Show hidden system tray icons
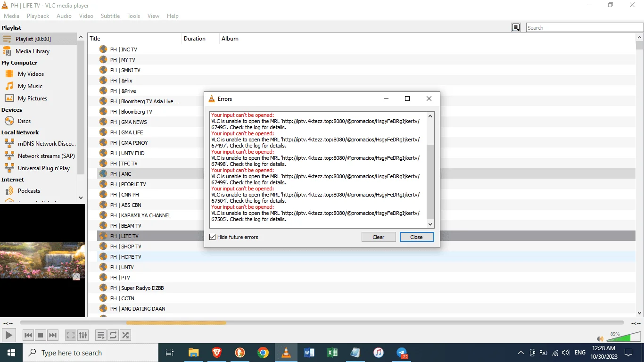This screenshot has height=362, width=644. [521, 353]
